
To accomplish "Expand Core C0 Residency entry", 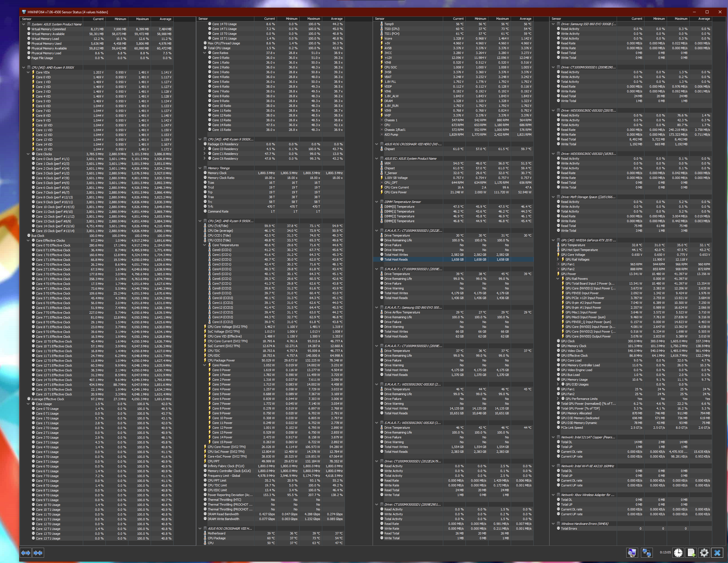I will (205, 149).
